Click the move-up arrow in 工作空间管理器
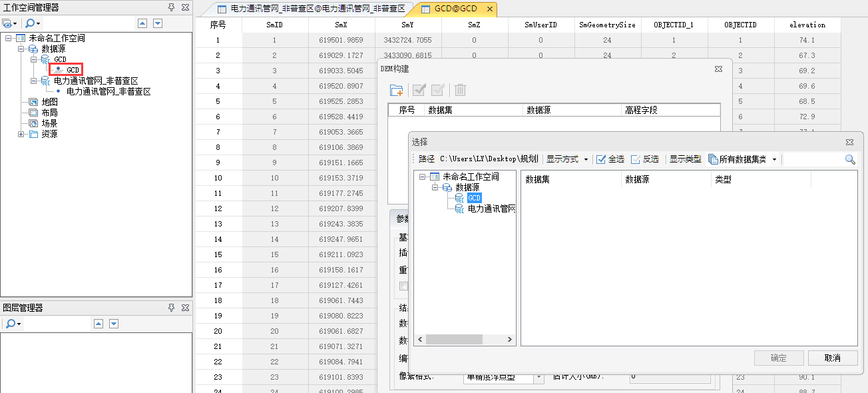Screen dimensions: 868x393 pos(142,23)
